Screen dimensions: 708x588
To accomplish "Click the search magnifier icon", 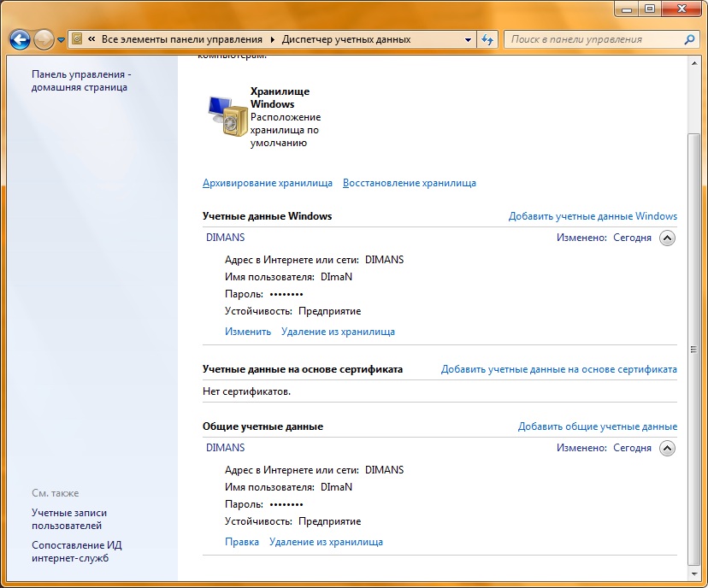I will point(689,39).
